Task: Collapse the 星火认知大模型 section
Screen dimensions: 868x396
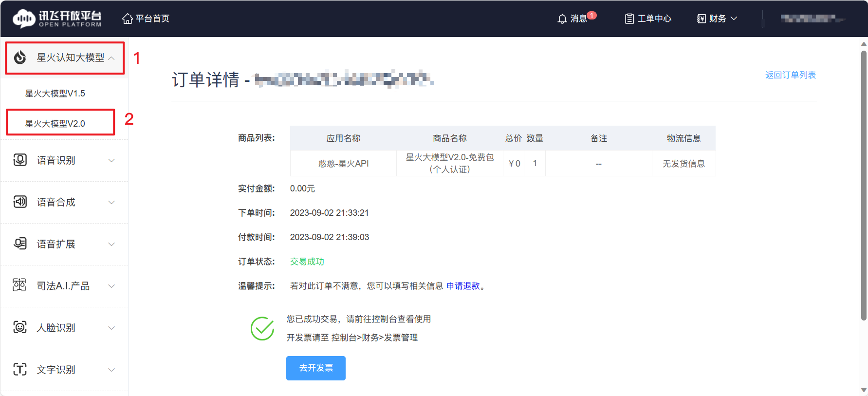Action: pos(111,58)
